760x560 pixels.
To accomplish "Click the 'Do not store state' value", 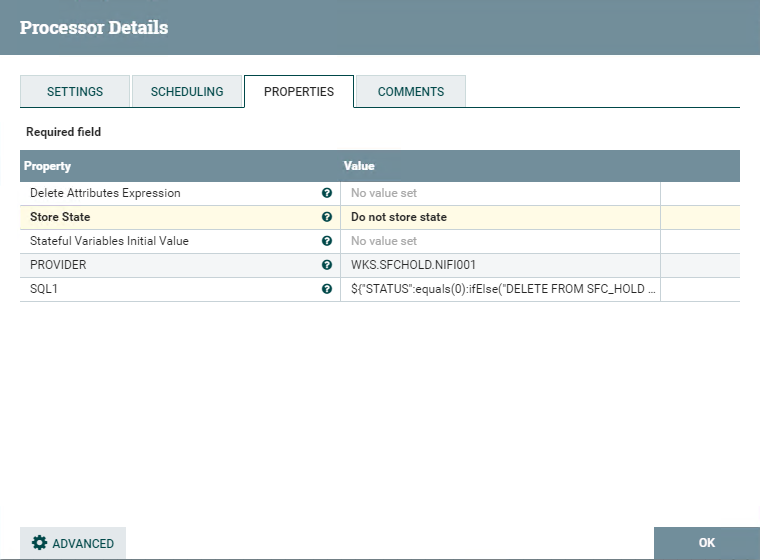I will tap(398, 217).
